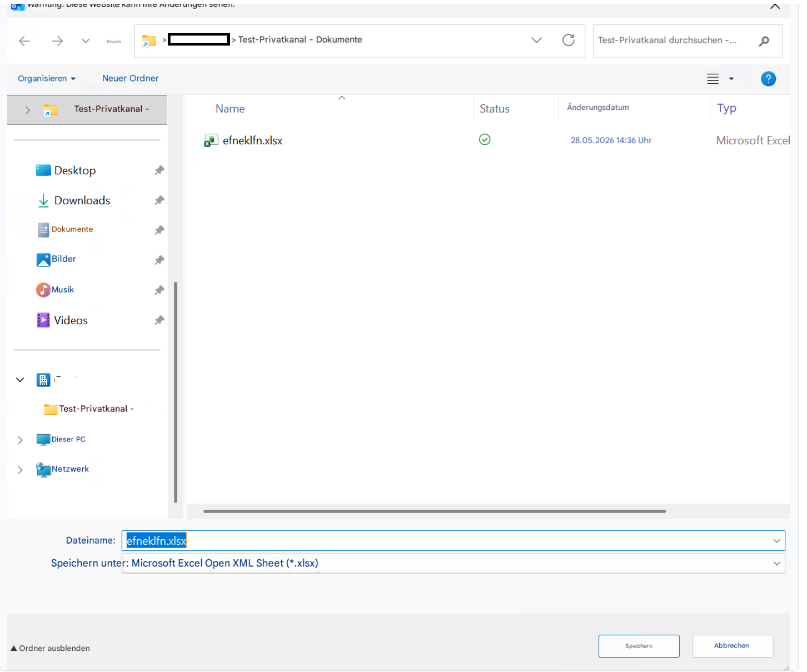Open the recent locations chevron
This screenshot has width=807, height=672.
(x=86, y=41)
